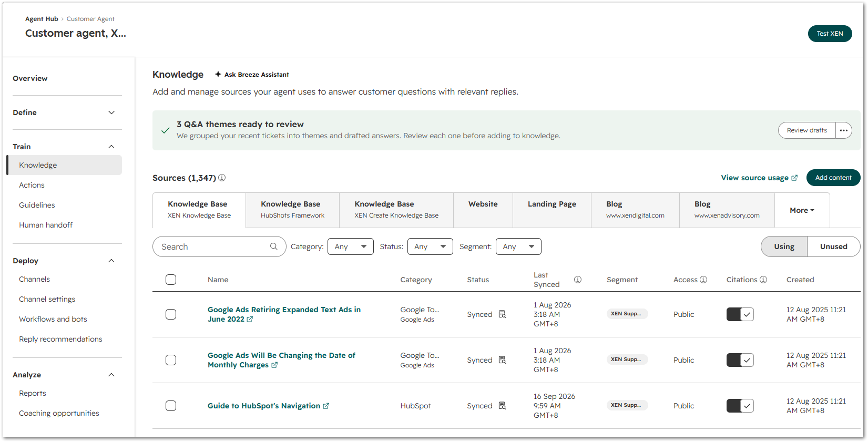This screenshot has height=442, width=868.
Task: Expand the More sources dropdown
Action: pyautogui.click(x=802, y=210)
